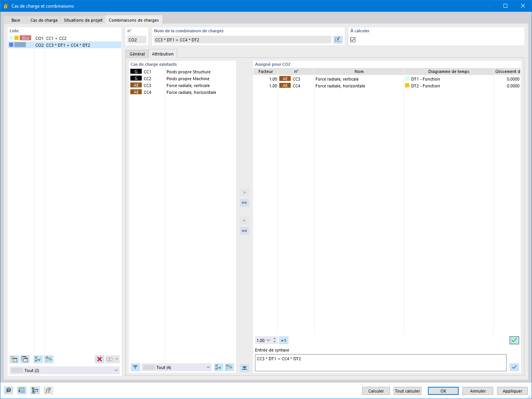
Task: Click invert selection icon below Cas de charge existants
Action: pos(229,367)
